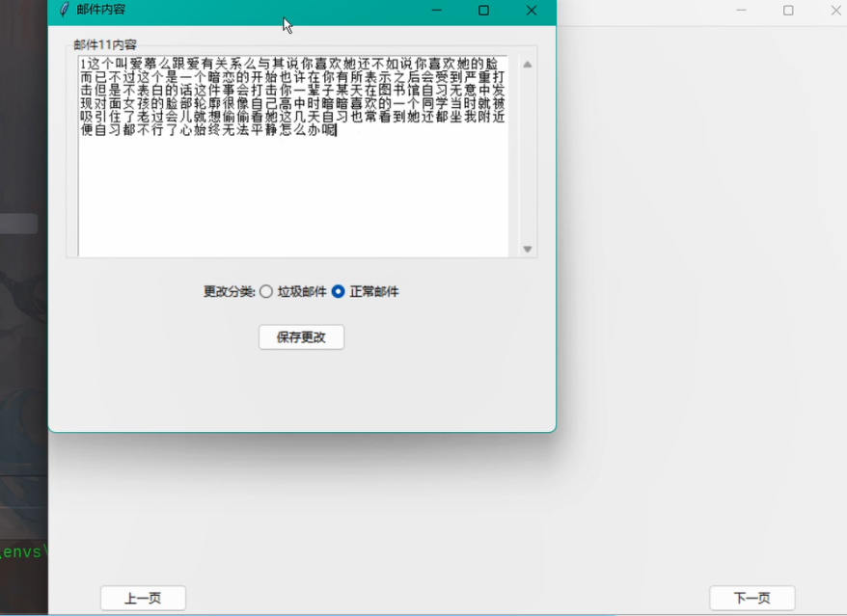847x616 pixels.
Task: Click the 邮件内容 window title text
Action: point(101,10)
